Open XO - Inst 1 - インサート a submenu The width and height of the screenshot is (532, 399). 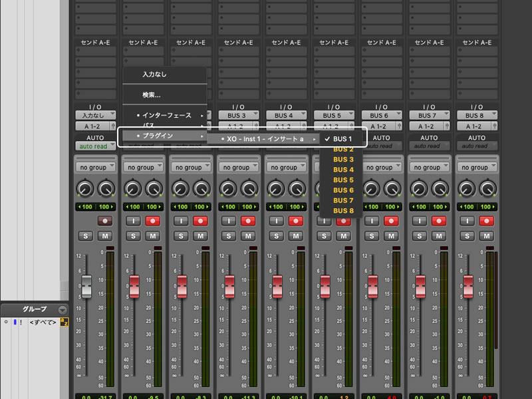coord(263,139)
